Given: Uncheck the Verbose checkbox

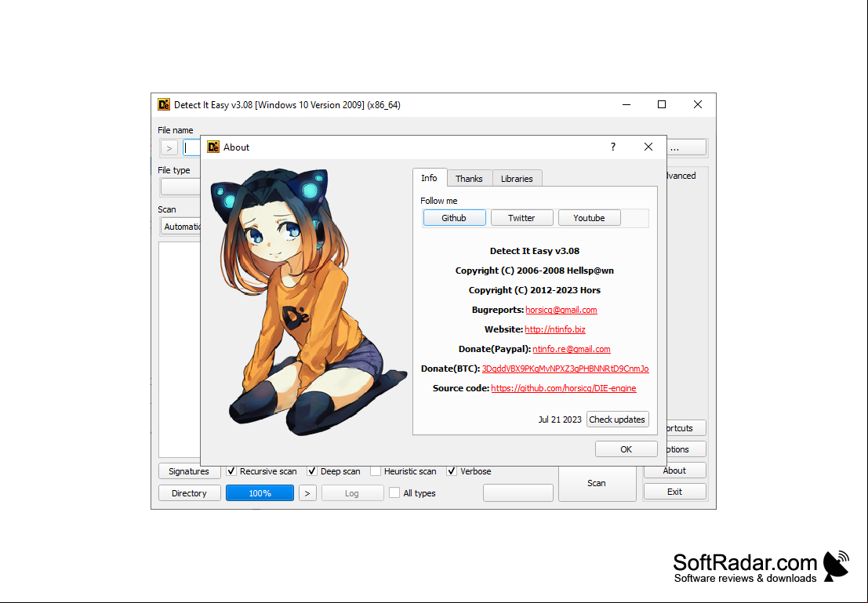Looking at the screenshot, I should pyautogui.click(x=452, y=471).
